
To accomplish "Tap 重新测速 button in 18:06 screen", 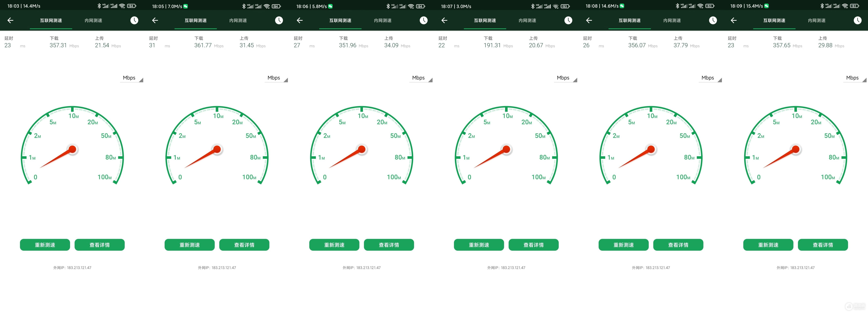I will pyautogui.click(x=334, y=245).
